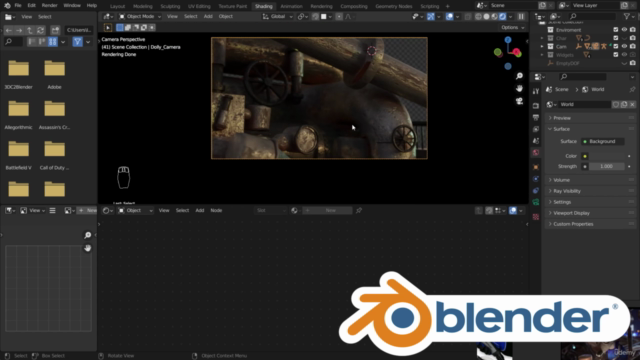Expand the Preview panel
The height and width of the screenshot is (360, 640).
[x=590, y=118]
